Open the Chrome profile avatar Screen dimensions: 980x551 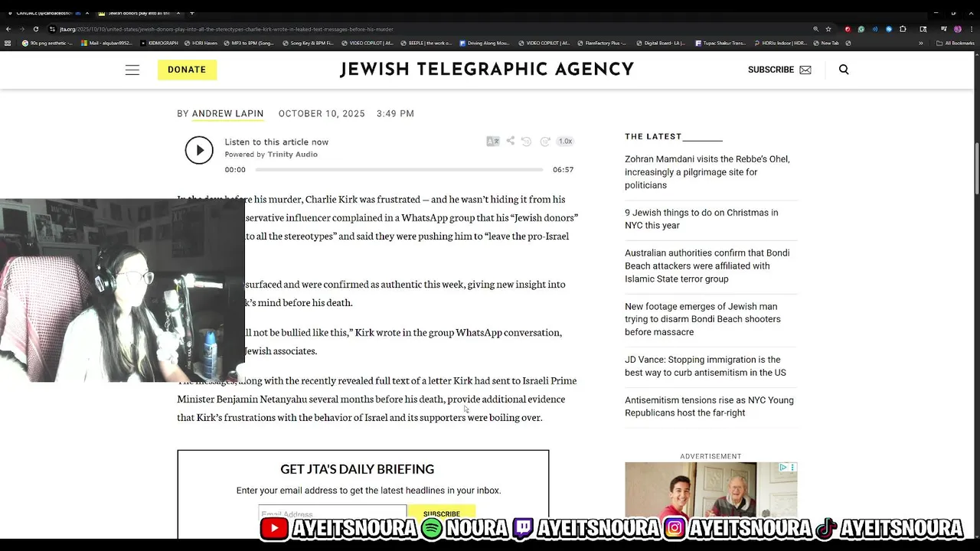pyautogui.click(x=958, y=29)
